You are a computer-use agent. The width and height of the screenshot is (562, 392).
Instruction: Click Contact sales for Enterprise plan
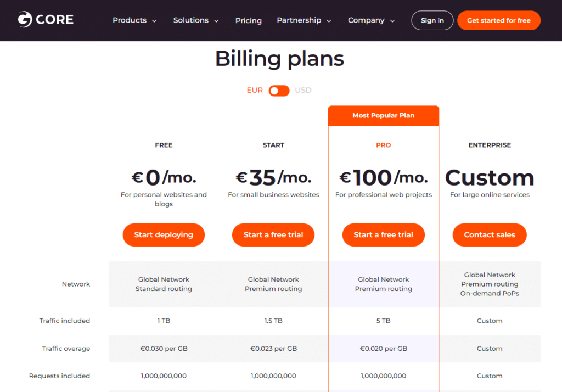point(490,235)
